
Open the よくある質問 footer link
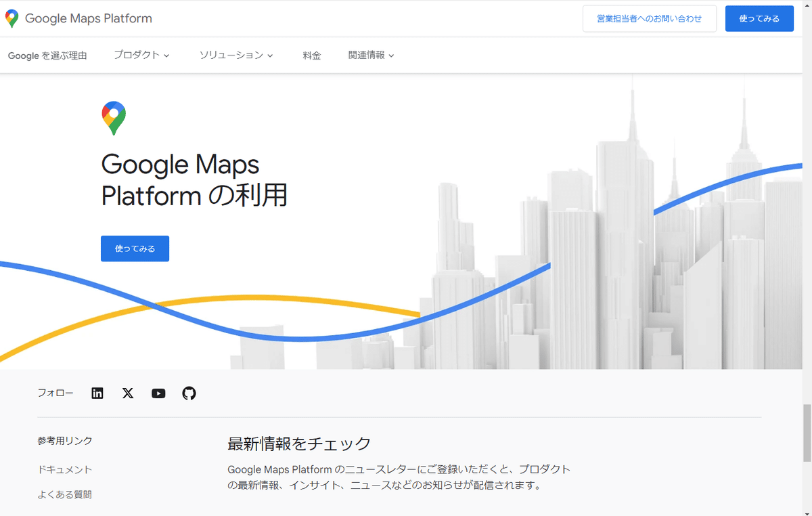point(65,494)
